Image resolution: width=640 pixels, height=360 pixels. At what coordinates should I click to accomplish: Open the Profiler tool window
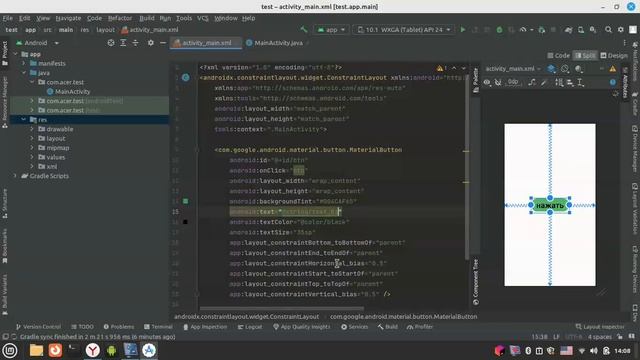click(x=420, y=327)
